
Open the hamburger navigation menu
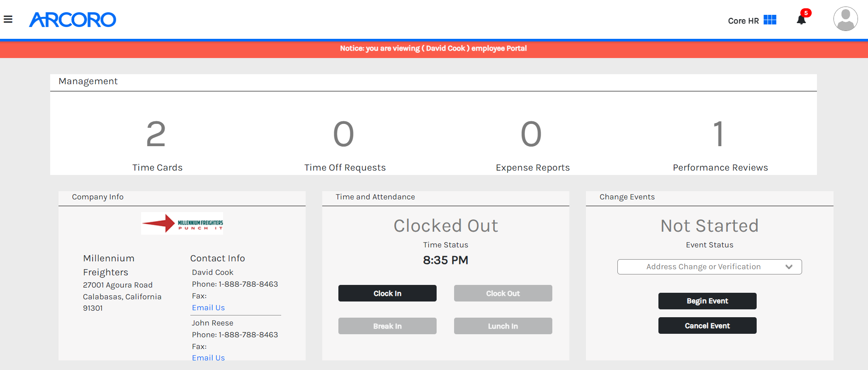pyautogui.click(x=8, y=19)
